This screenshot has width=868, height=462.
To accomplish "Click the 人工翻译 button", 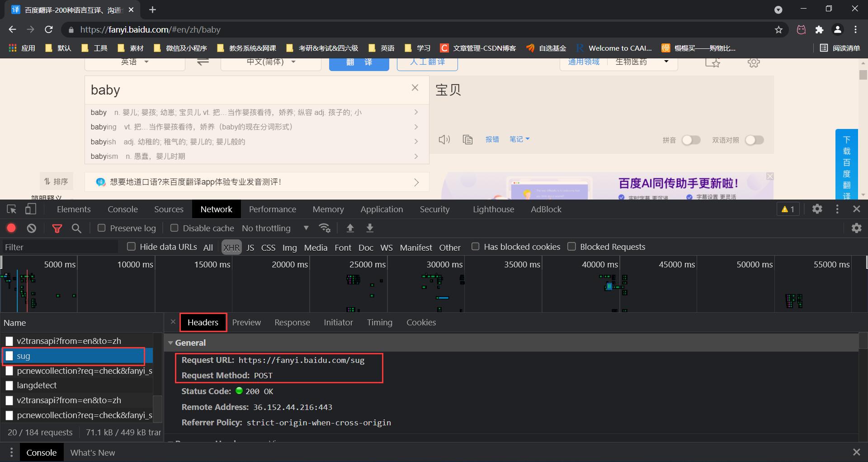I will pyautogui.click(x=427, y=63).
